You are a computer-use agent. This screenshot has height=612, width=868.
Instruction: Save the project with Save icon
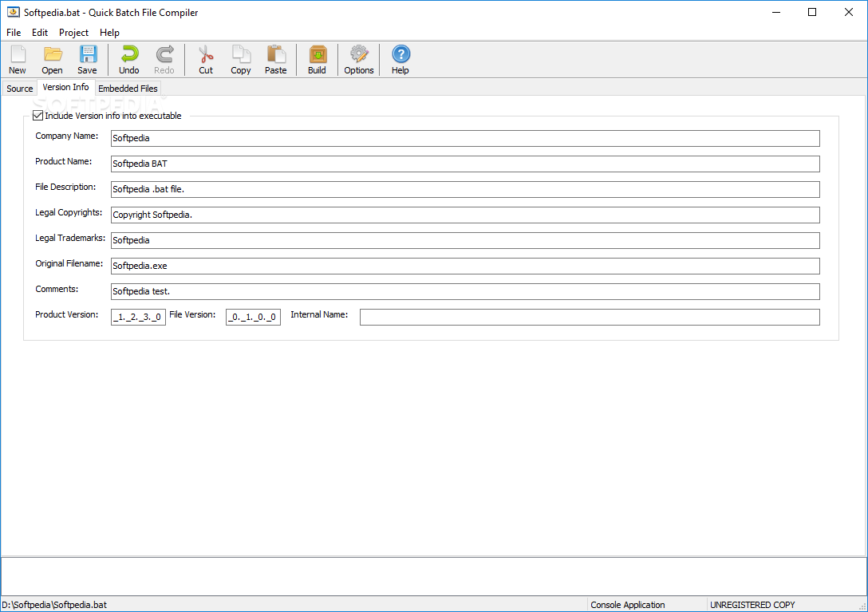point(87,59)
